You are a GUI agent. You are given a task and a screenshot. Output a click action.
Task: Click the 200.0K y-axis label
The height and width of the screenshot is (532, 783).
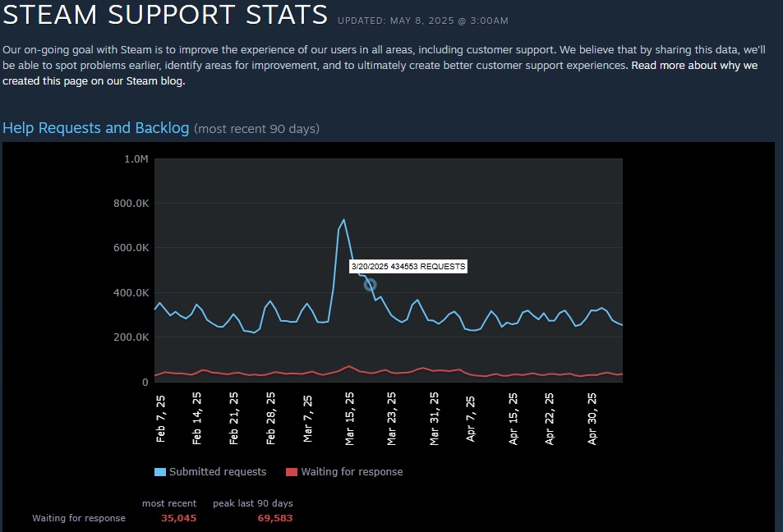coord(131,337)
